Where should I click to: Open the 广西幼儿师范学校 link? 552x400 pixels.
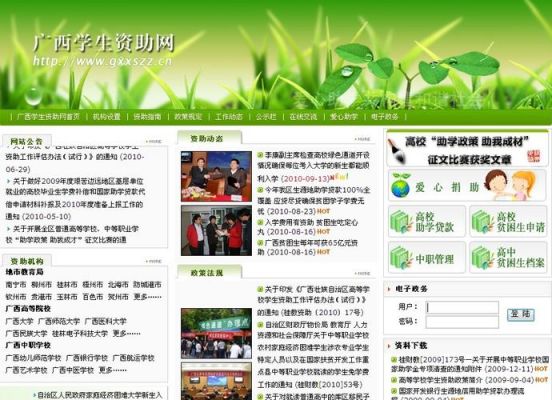point(33,358)
